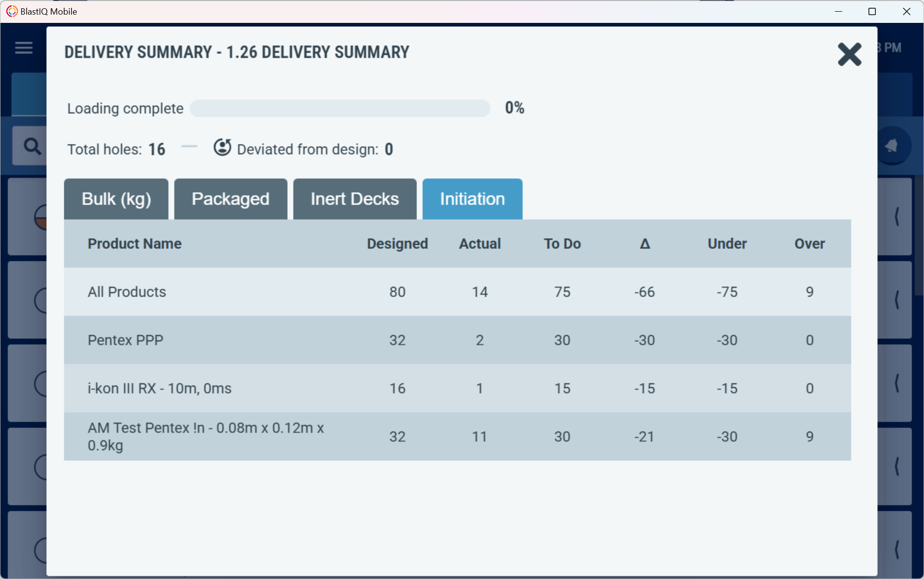Click the loading complete progress bar
The width and height of the screenshot is (924, 579).
[340, 108]
